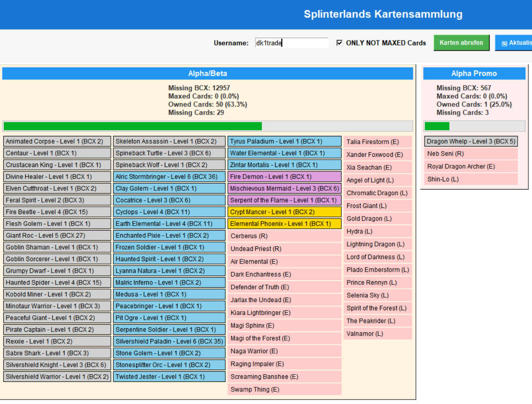Select the gold Crypt Mancer card
Image resolution: width=532 pixels, height=404 pixels.
point(284,212)
